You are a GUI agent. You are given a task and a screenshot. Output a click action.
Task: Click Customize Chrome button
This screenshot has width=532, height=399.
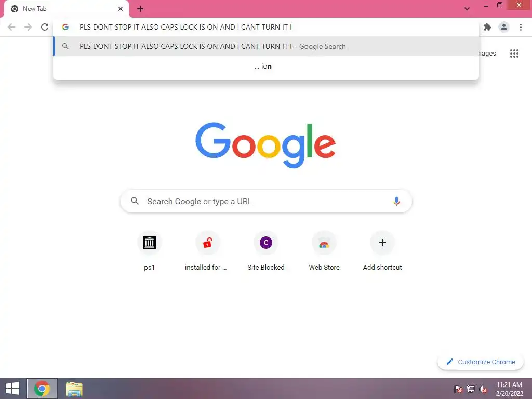(481, 362)
